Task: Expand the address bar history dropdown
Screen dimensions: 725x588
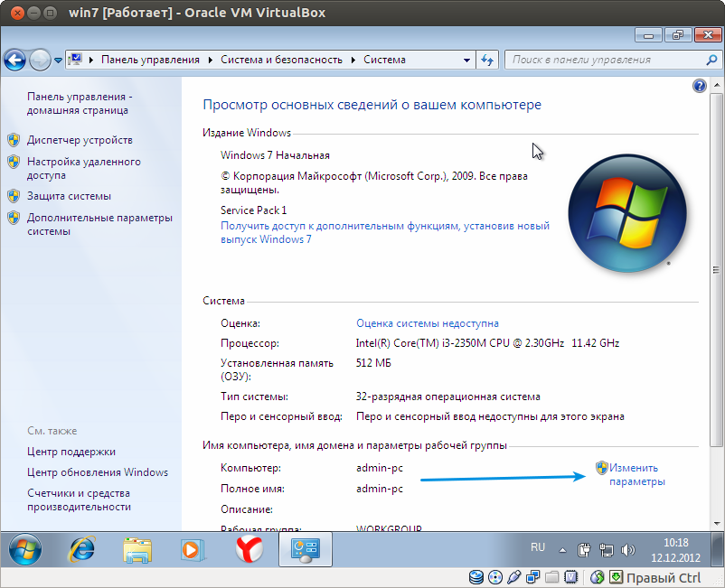Action: tap(466, 60)
